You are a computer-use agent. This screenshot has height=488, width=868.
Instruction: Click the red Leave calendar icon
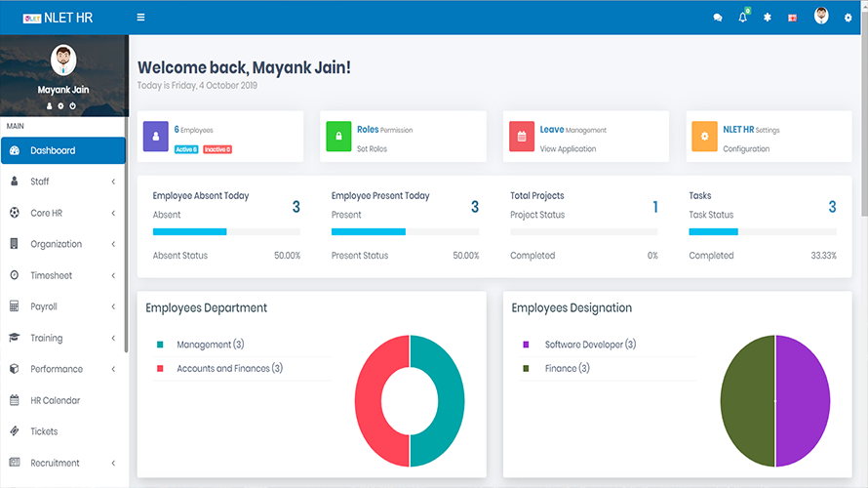(x=522, y=137)
